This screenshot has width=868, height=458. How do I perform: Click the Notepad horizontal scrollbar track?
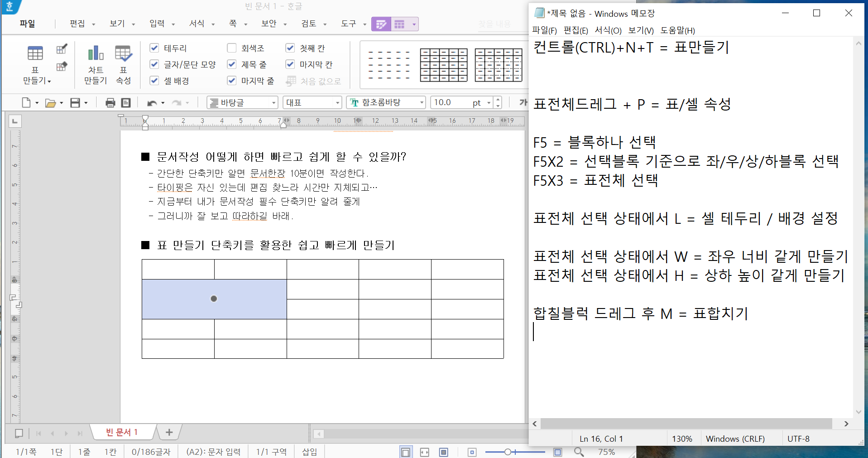686,424
